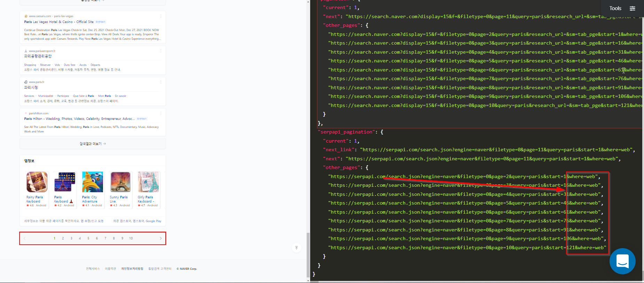Open options menu for caesars.com result
The height and width of the screenshot is (283, 644).
pyautogui.click(x=161, y=16)
